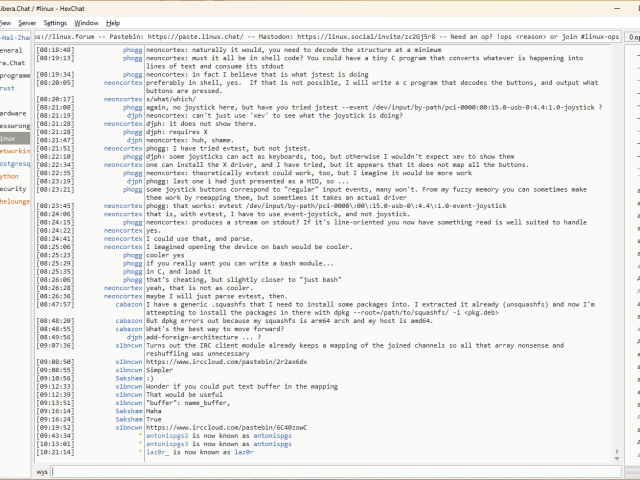640x480 pixels.
Task: Select the general channel in sidebar
Action: 12,50
